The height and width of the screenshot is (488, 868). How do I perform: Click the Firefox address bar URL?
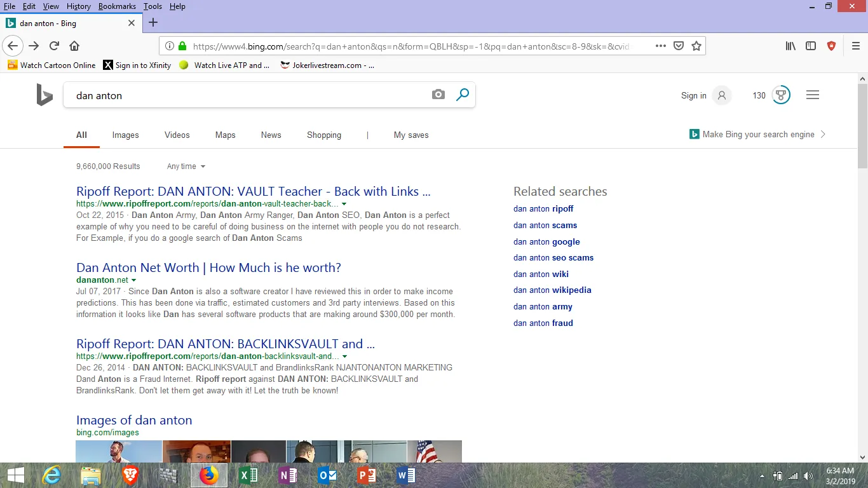tap(410, 46)
